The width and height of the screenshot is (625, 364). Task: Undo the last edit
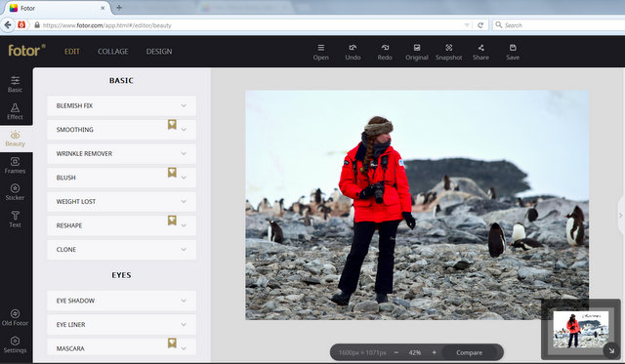353,52
